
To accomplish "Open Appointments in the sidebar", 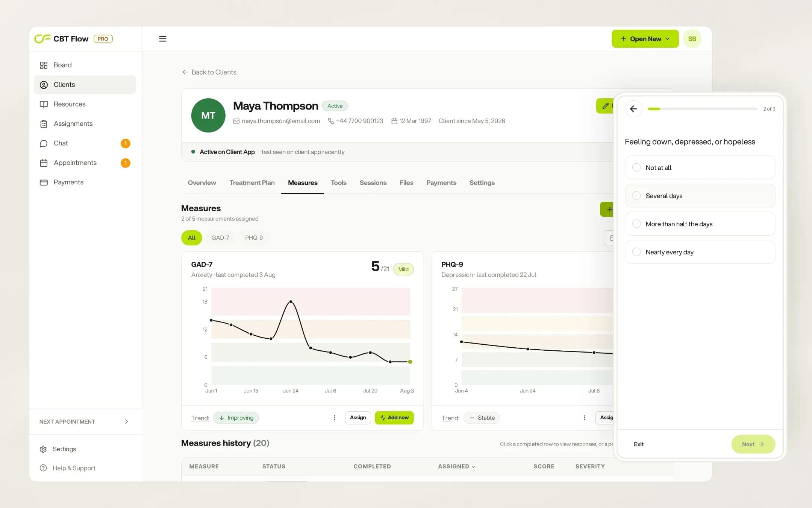I will tap(85, 163).
